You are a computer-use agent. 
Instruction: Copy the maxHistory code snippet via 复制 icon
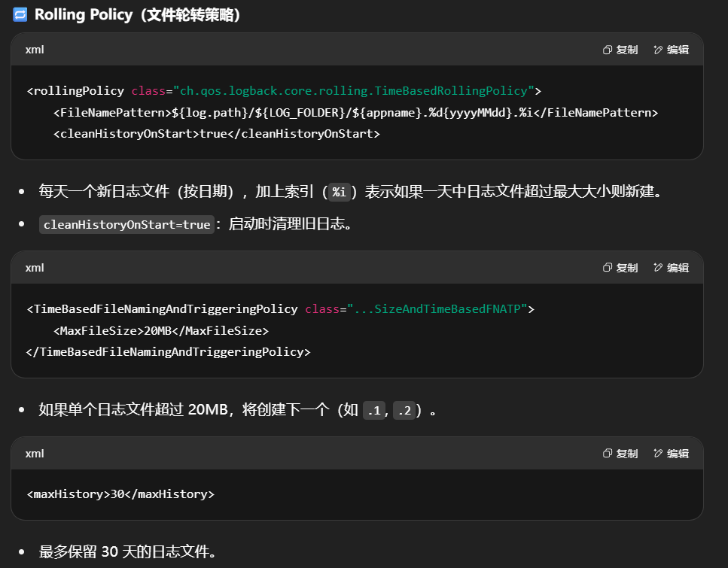(x=608, y=454)
